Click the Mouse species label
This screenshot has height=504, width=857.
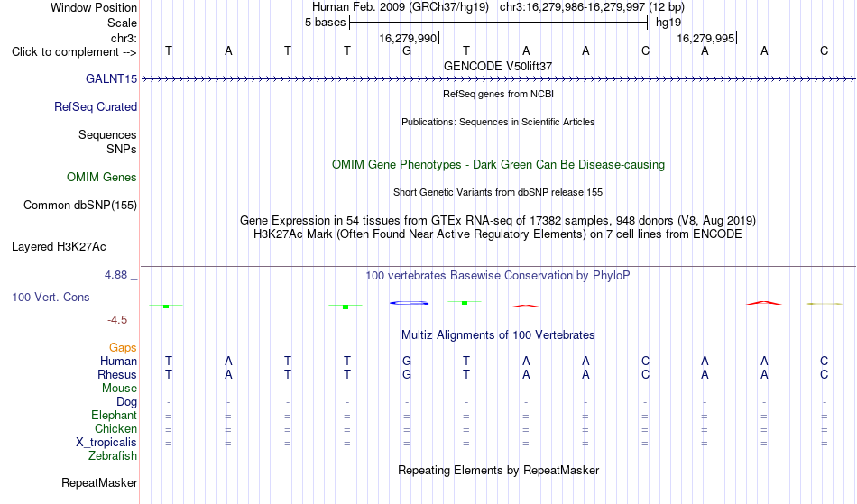click(x=119, y=389)
